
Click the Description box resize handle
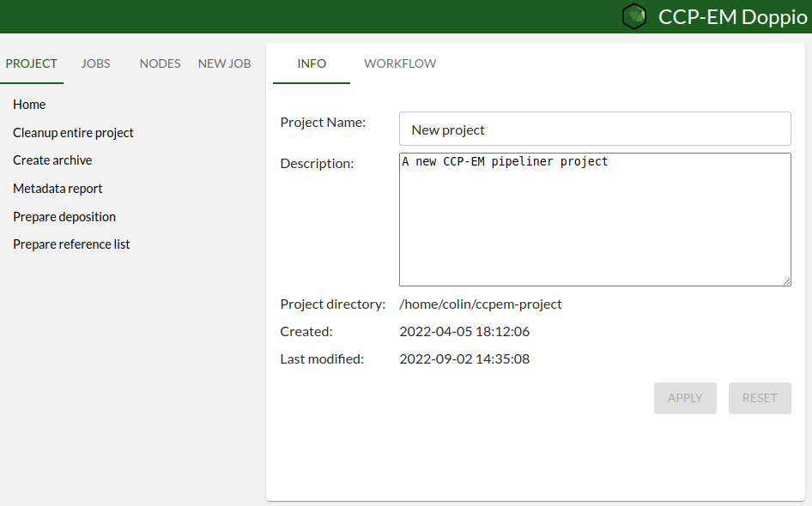pos(787,281)
